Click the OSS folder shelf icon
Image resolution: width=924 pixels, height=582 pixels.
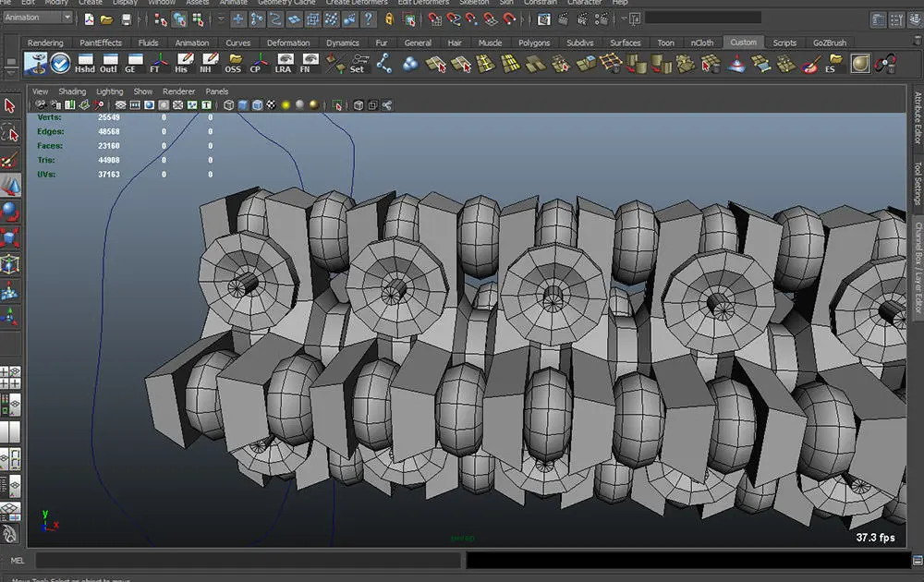[234, 63]
